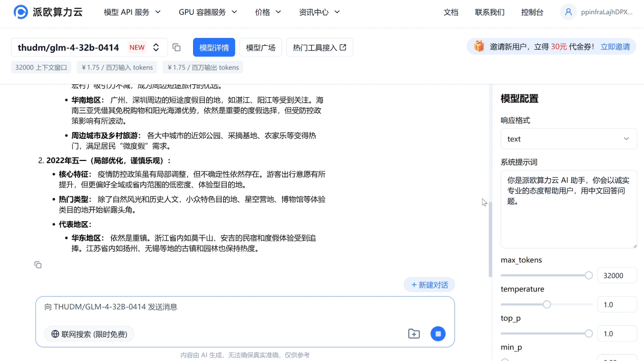Click the ¥1.75 / 百万输出 tokens tag
This screenshot has width=644, height=361.
click(203, 68)
